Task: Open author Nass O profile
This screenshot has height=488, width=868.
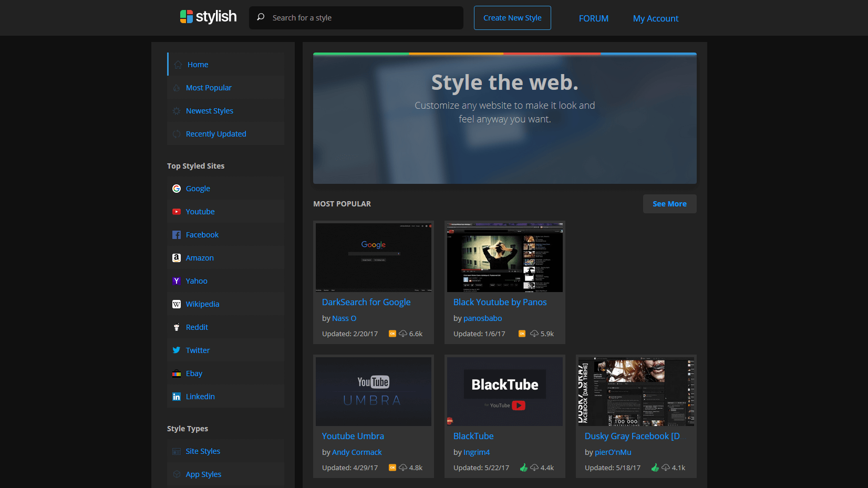Action: pos(344,318)
